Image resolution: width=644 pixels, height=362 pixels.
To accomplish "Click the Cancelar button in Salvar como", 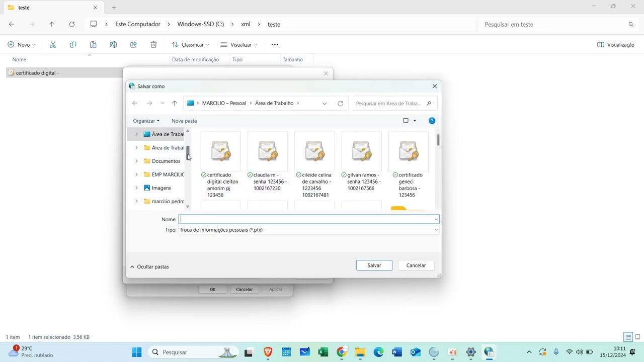I will click(416, 265).
